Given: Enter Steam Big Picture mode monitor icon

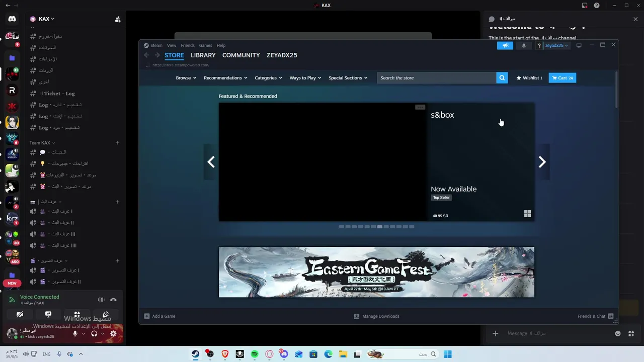Looking at the screenshot, I should point(579,46).
